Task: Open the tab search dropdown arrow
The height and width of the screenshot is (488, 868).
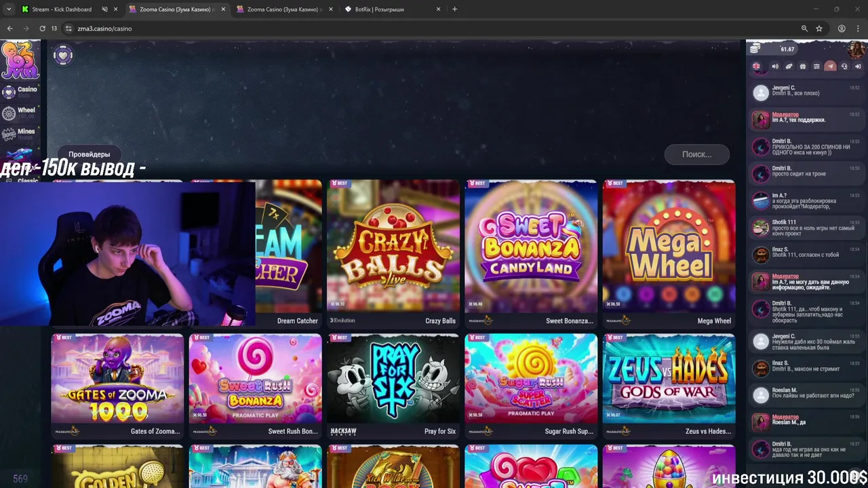Action: coord(8,9)
